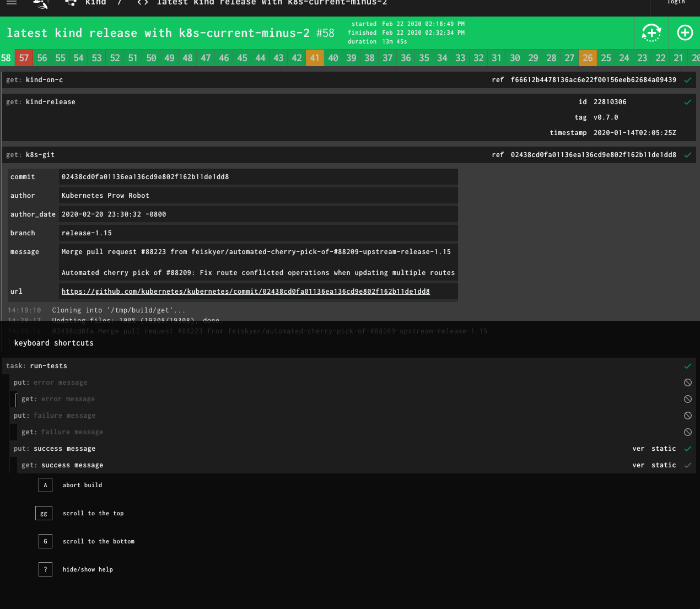Click the checkmark status on kind-on-c step

pos(687,80)
